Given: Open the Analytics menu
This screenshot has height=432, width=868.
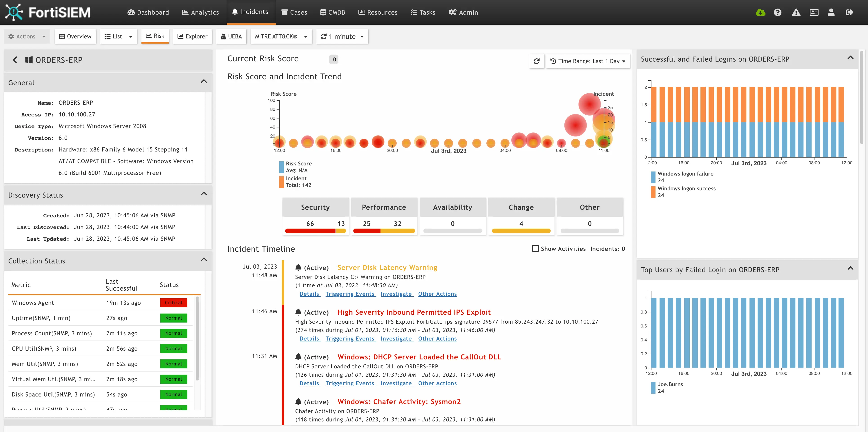Looking at the screenshot, I should click(201, 12).
